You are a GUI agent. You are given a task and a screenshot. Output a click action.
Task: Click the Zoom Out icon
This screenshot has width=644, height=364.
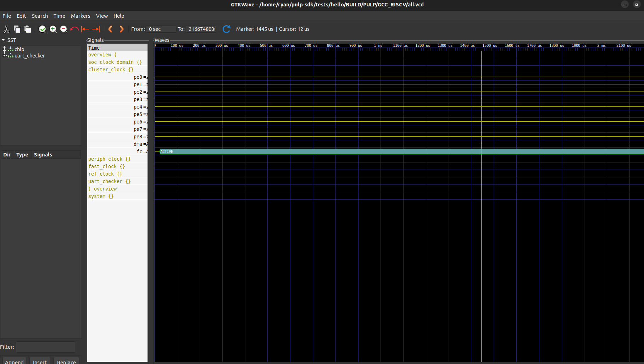(x=64, y=29)
